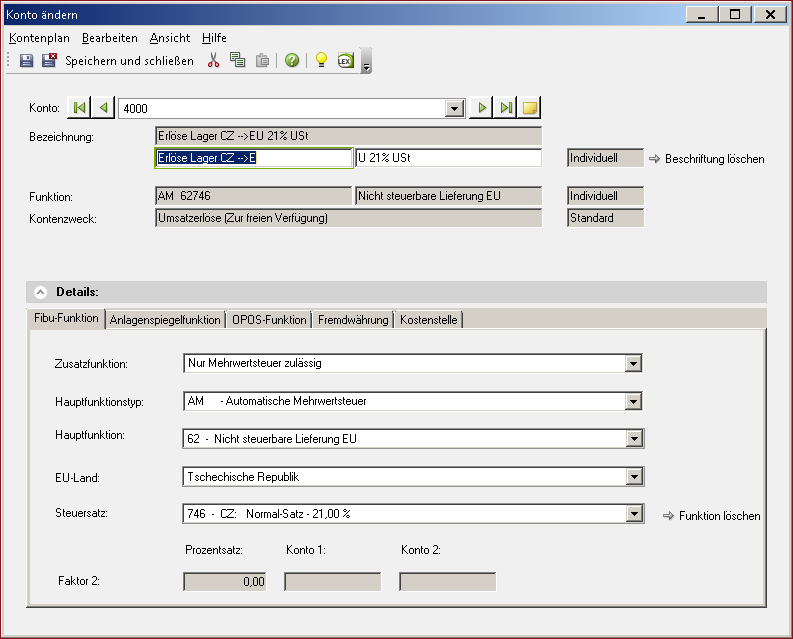Close the Konto ändern window
Viewport: 793px width, 639px height.
770,14
